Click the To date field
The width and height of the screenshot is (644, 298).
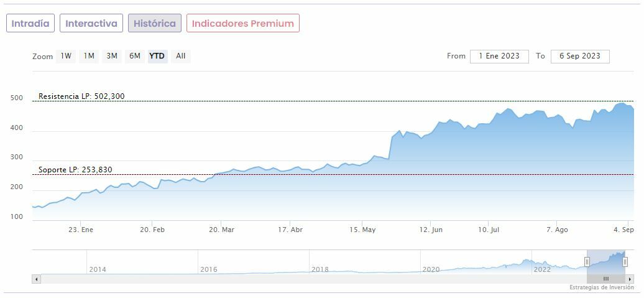(x=579, y=56)
